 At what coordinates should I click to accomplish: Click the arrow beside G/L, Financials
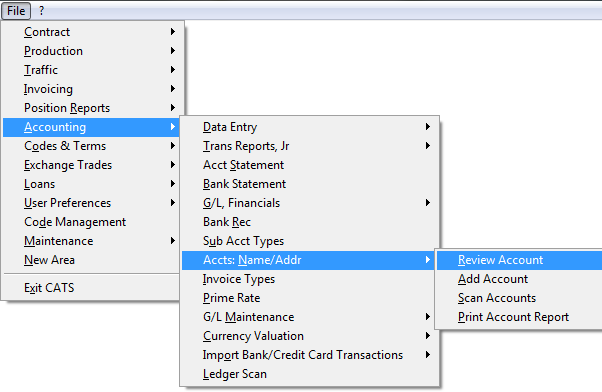[428, 203]
